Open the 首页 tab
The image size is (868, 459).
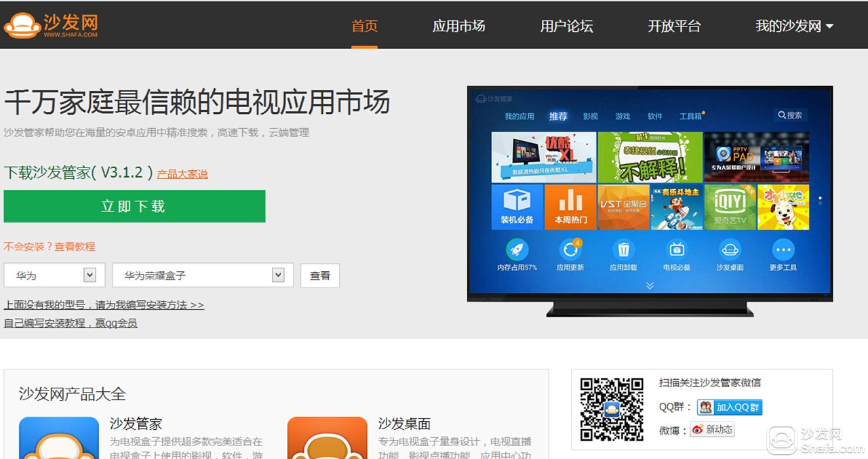[x=364, y=26]
